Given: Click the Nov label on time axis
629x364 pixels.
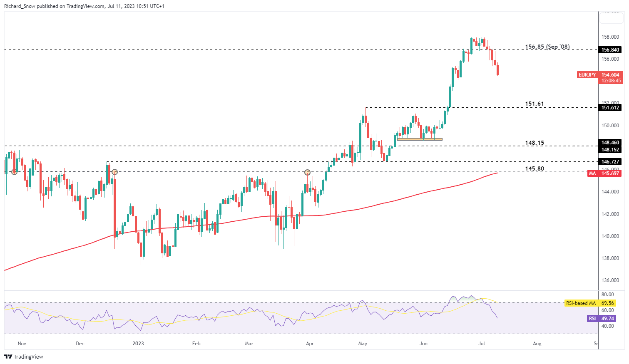Looking at the screenshot, I should 22,344.
